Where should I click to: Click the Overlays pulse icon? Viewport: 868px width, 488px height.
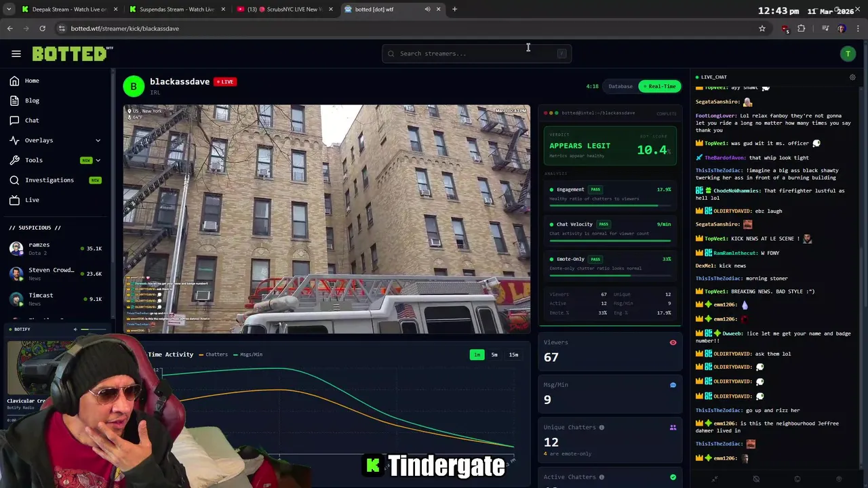(x=14, y=140)
